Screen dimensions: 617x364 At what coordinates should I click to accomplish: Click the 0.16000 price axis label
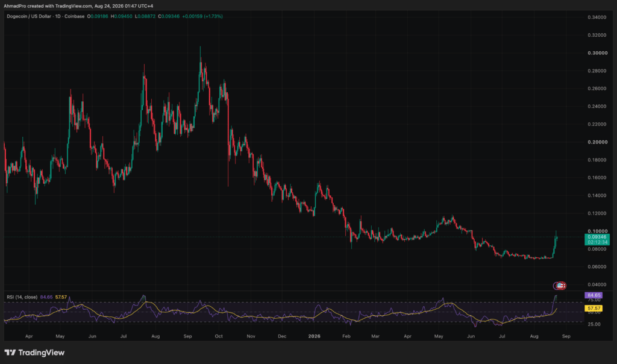(x=597, y=177)
